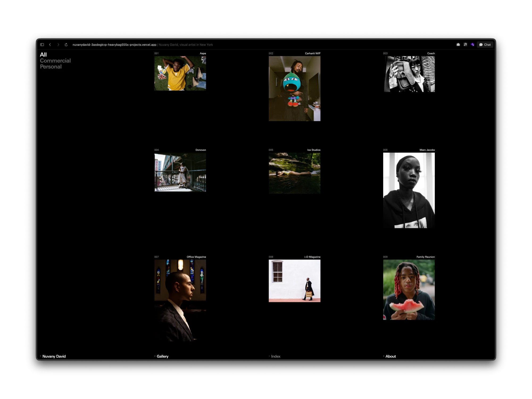
Task: Open the purple diamond extension icon
Action: point(472,45)
